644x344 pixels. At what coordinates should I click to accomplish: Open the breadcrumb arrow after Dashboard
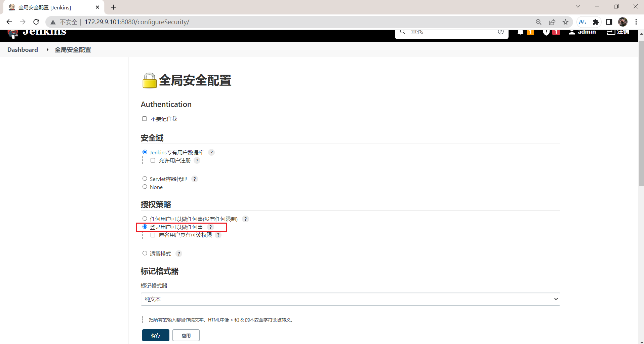tap(47, 50)
